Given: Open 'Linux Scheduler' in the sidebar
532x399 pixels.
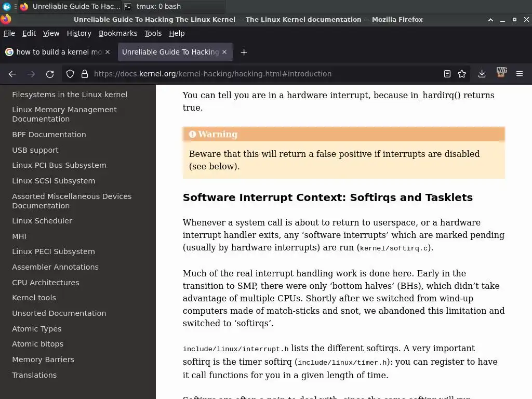Looking at the screenshot, I should click(x=42, y=221).
